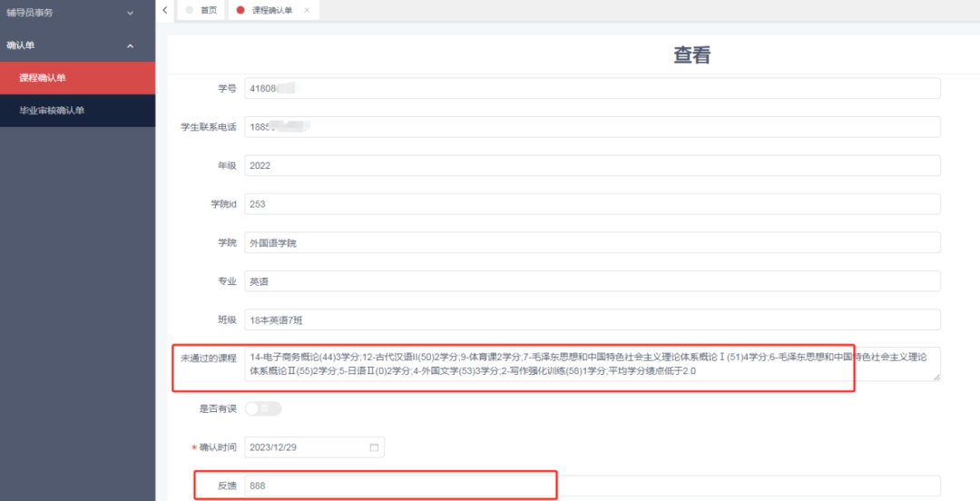Open 毕业审核确认单 in the sidebar
This screenshot has width=980, height=501.
(x=52, y=111)
